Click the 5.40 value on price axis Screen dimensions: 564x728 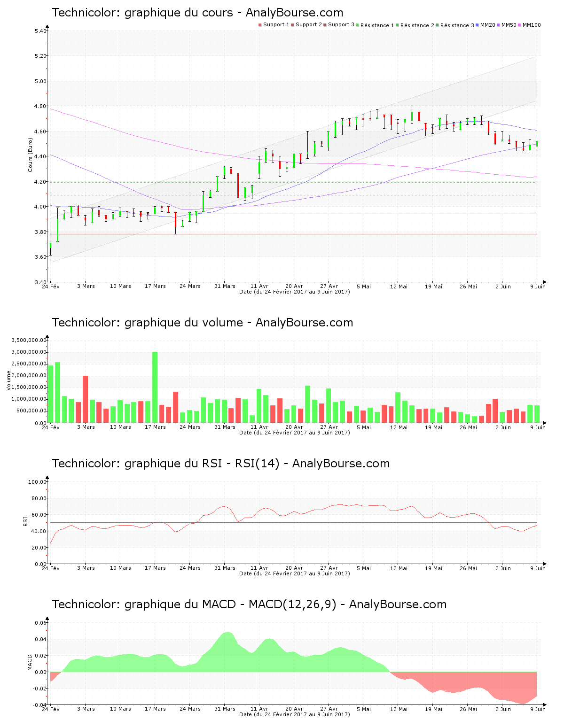(40, 31)
